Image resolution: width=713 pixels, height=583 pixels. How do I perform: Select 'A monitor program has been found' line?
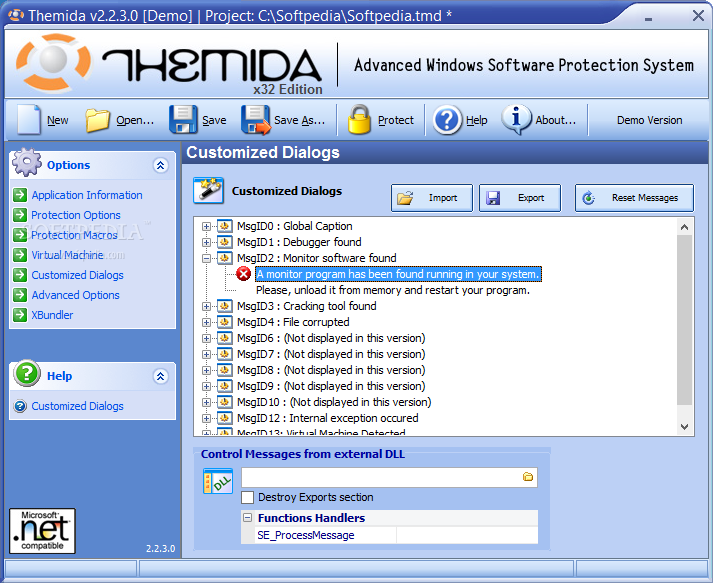coord(398,274)
